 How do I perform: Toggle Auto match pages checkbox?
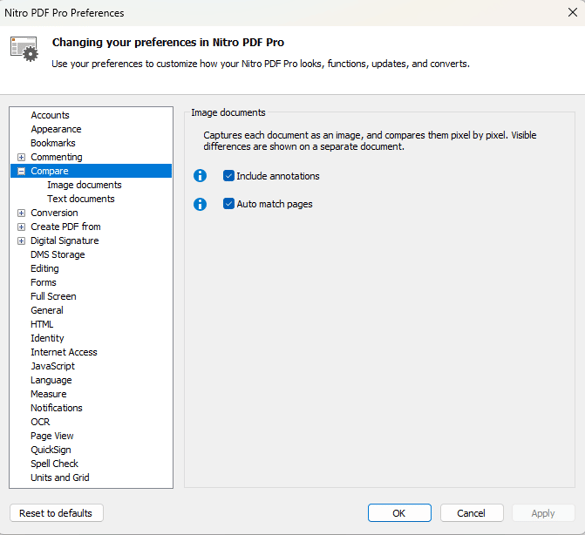228,204
